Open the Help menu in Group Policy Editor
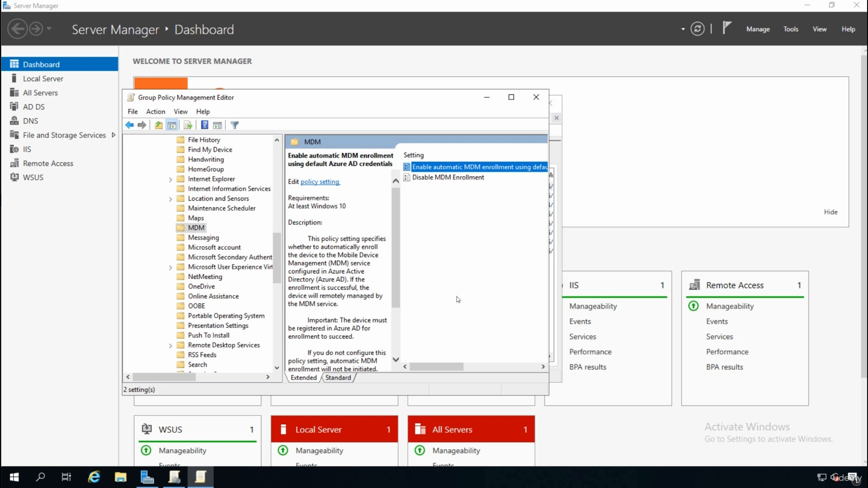Viewport: 868px width, 488px height. click(x=203, y=112)
